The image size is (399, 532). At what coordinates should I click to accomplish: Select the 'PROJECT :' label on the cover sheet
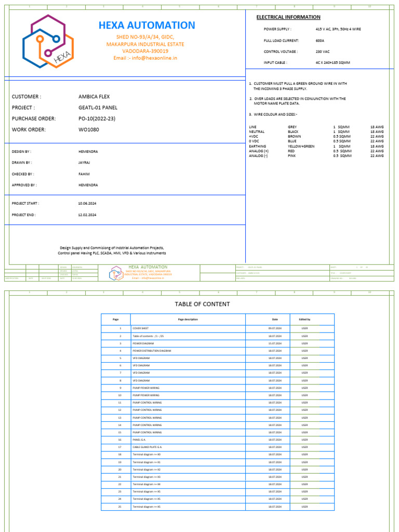(x=23, y=108)
